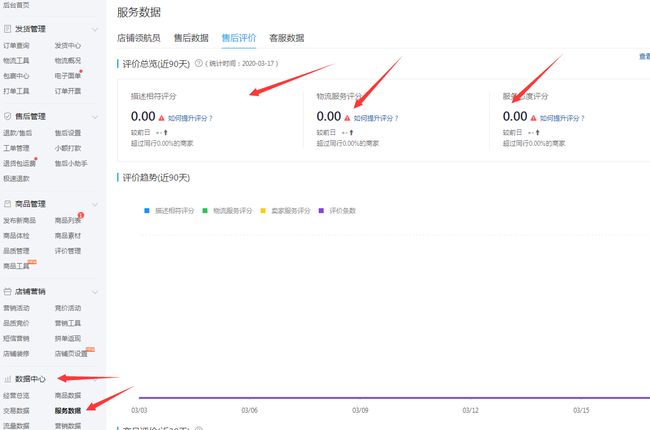Click the warning triangle under 服务态度评分
This screenshot has height=430, width=650.
(533, 118)
